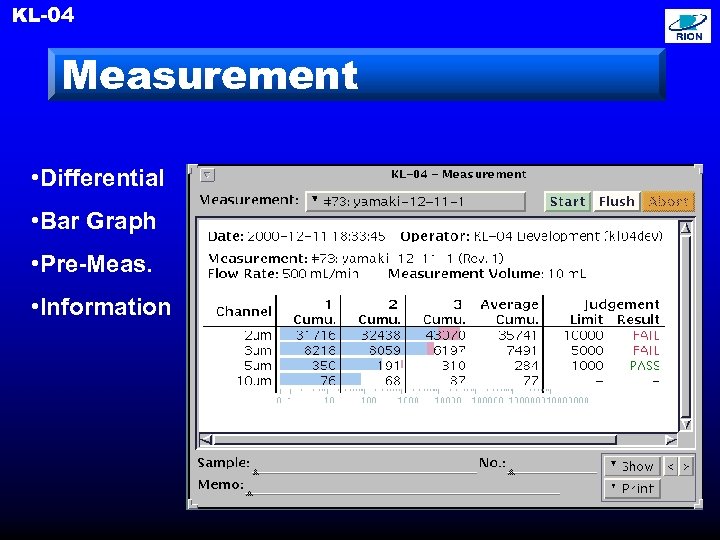Click the Measurement slide title banner
The image size is (720, 540).
pos(357,74)
